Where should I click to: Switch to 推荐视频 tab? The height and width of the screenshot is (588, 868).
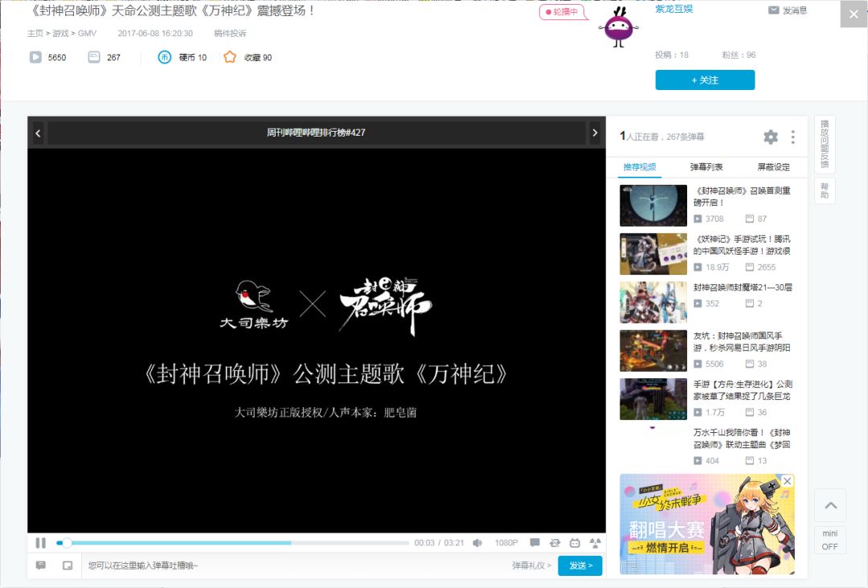click(640, 167)
